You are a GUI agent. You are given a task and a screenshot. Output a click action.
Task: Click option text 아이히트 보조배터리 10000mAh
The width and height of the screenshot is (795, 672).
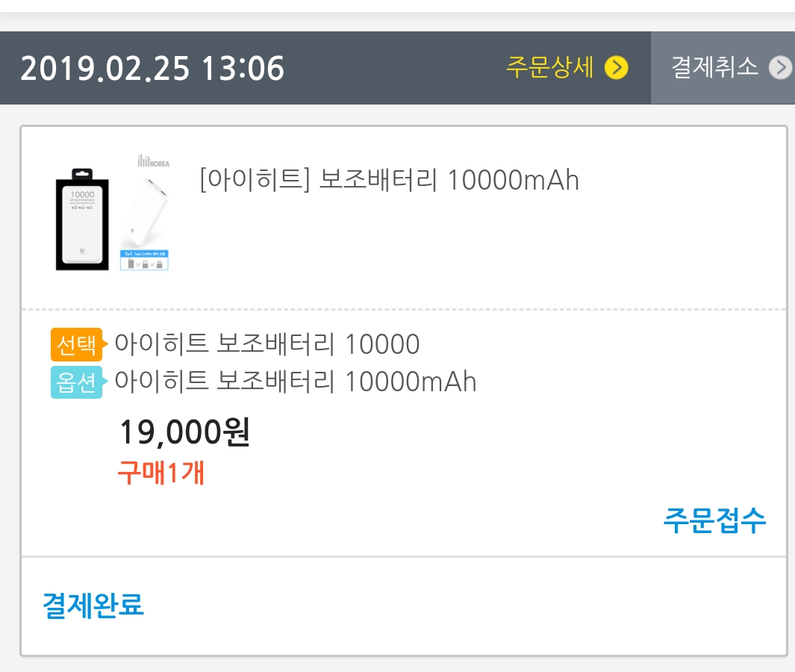(x=295, y=382)
